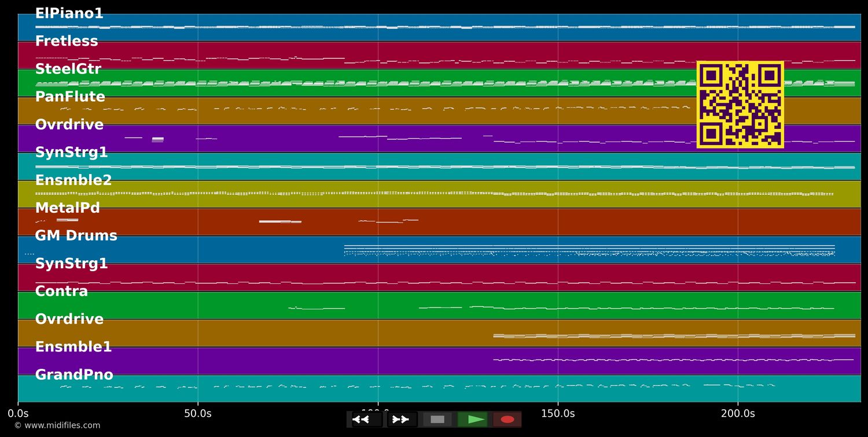Select the PanFlute track label

[70, 97]
